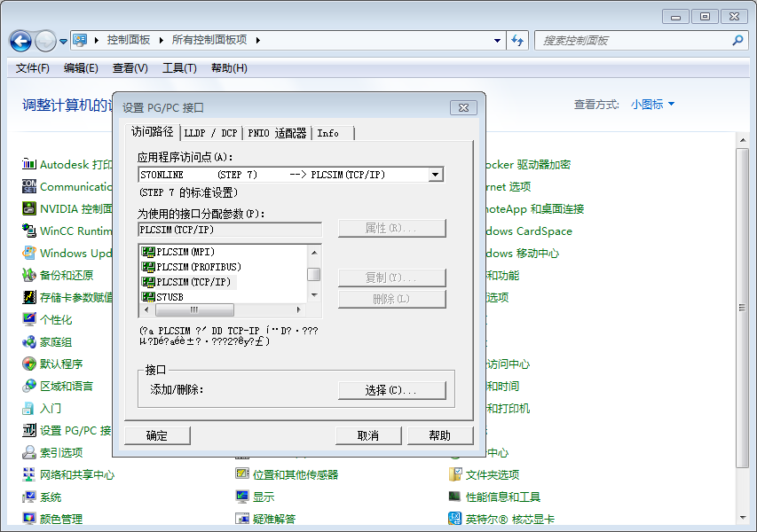This screenshot has height=532, width=757.
Task: Click the interface list vertical scroll down arrow
Action: (x=314, y=294)
